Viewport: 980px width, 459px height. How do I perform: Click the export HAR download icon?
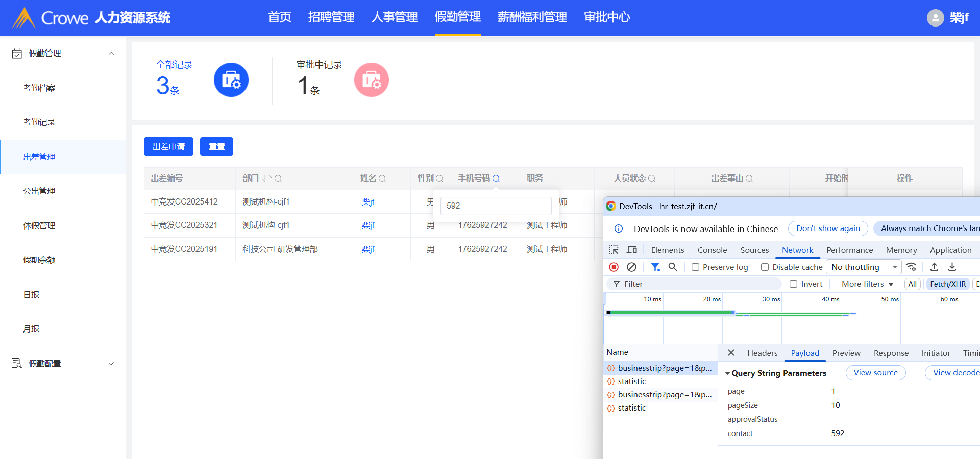[x=952, y=267]
